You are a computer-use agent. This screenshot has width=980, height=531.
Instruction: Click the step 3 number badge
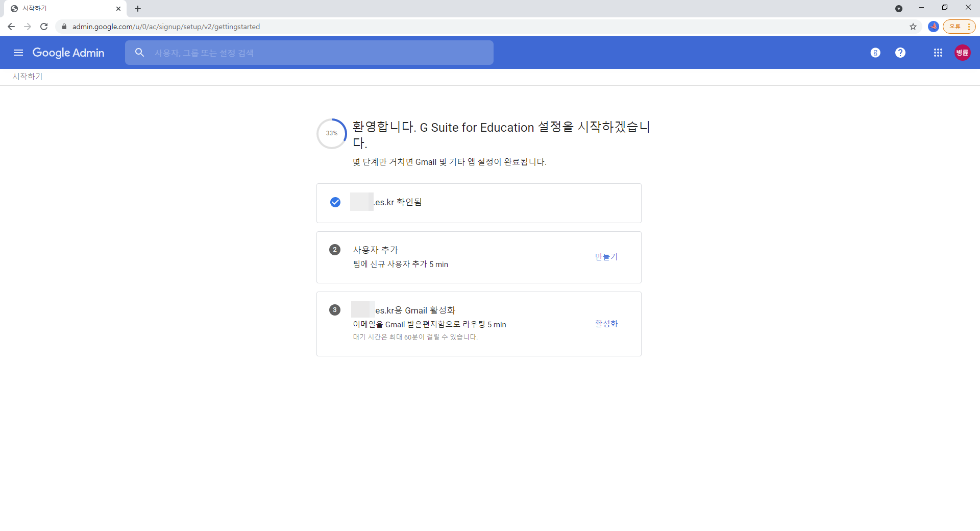point(335,310)
